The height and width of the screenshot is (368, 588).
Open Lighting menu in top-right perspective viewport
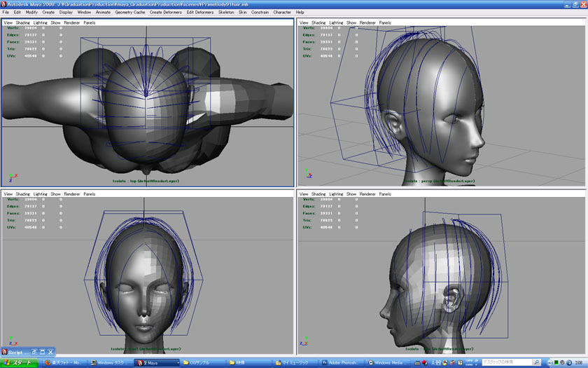coord(337,22)
